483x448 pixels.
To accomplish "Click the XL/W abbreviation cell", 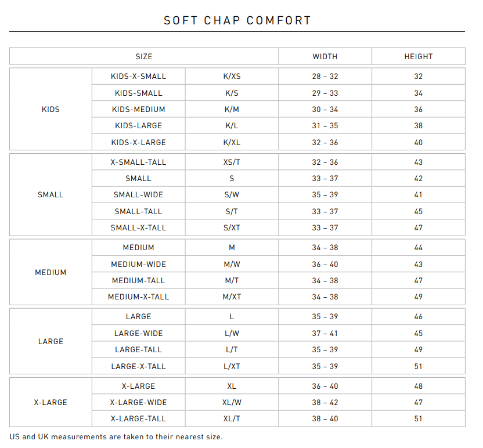I will point(232,402).
